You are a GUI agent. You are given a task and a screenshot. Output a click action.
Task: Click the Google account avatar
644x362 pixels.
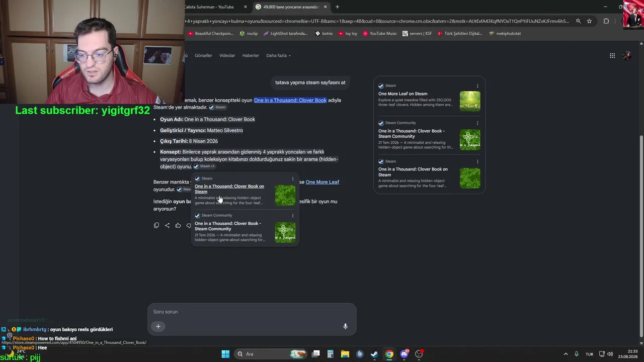coord(627,56)
